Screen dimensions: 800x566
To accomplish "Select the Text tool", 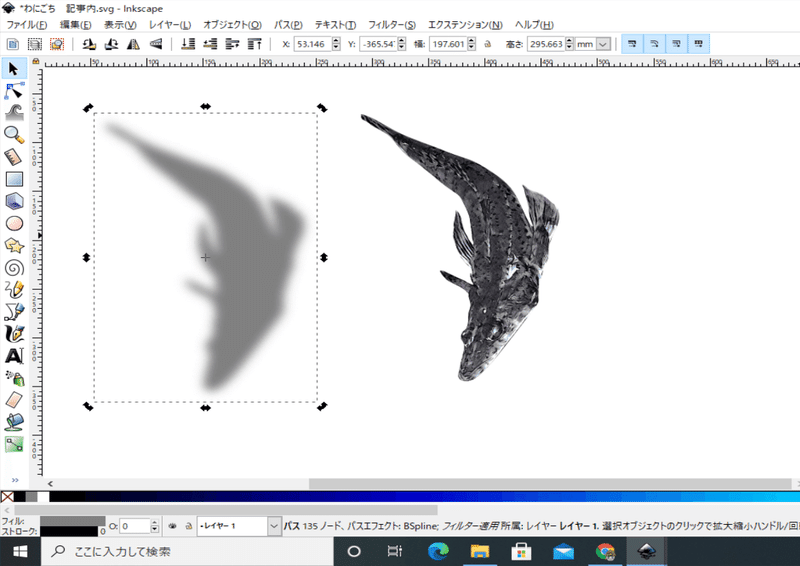I will 14,356.
